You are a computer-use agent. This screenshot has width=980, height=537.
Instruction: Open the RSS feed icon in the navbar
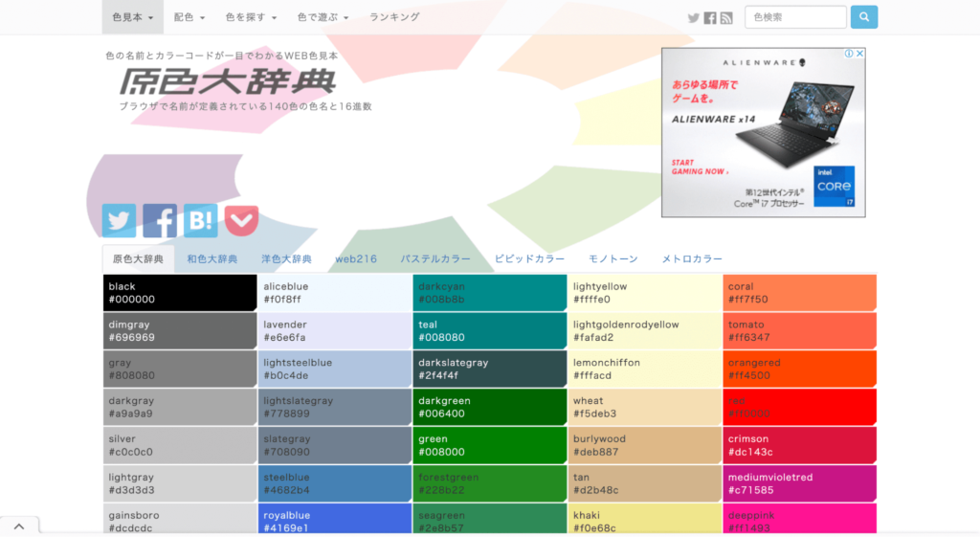(726, 18)
